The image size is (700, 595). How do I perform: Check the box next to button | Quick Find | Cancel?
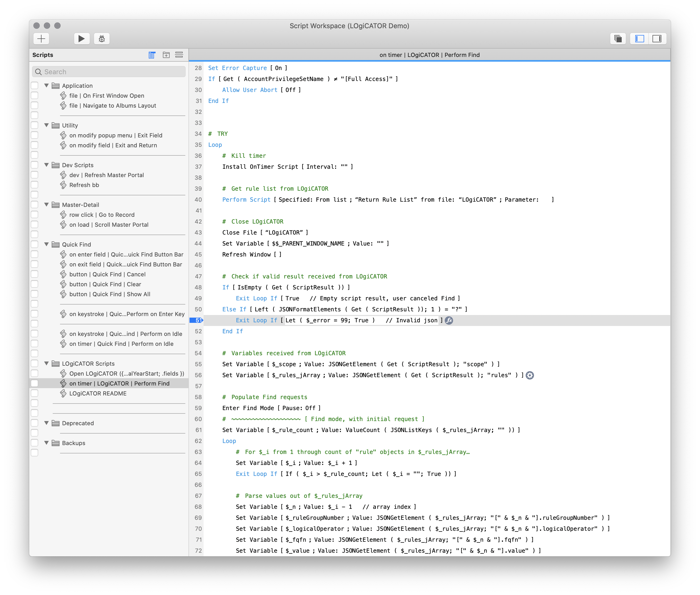coord(34,274)
